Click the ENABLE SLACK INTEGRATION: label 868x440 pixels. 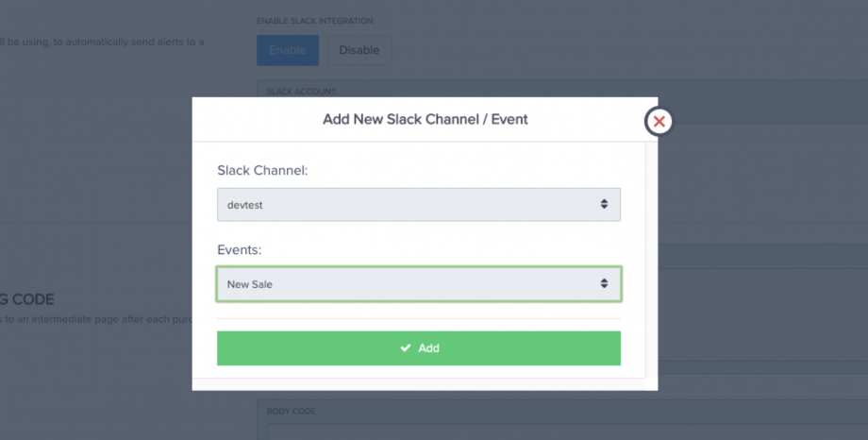[315, 21]
